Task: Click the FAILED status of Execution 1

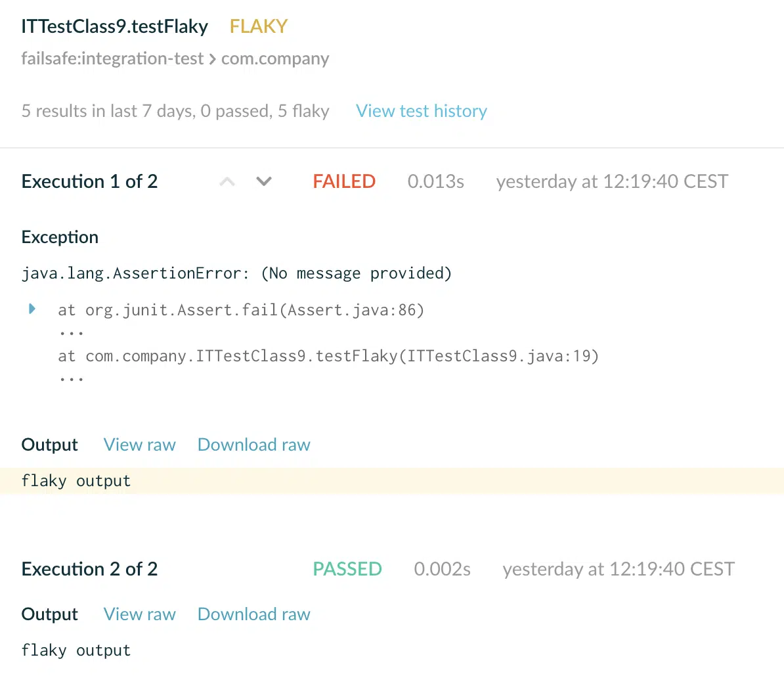Action: 344,181
